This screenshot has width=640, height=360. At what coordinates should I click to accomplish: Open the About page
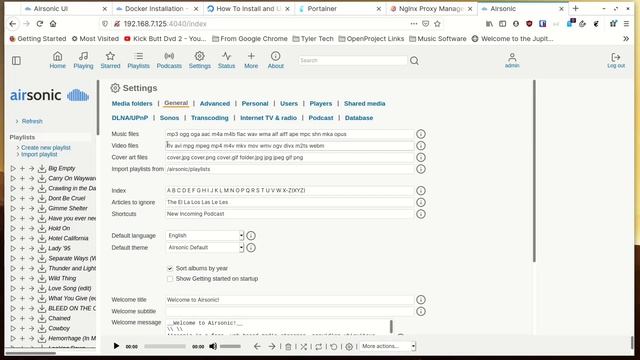click(x=276, y=60)
